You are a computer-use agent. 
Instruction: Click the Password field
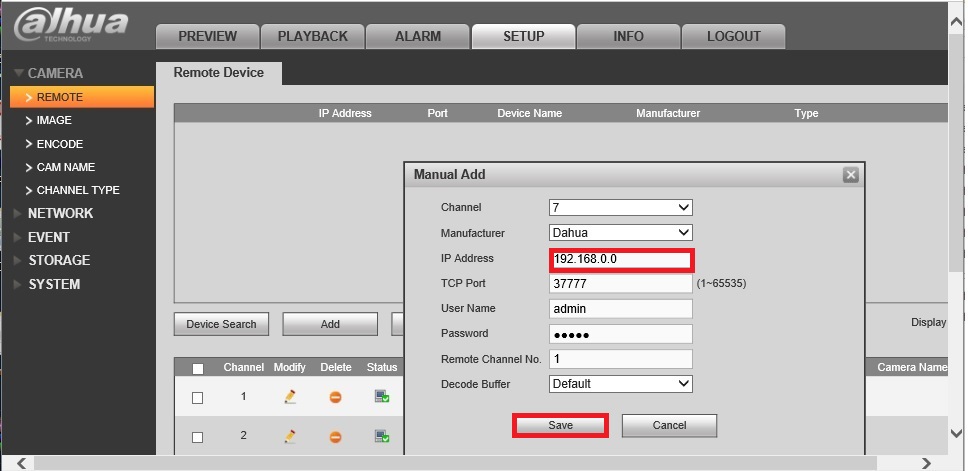click(620, 334)
